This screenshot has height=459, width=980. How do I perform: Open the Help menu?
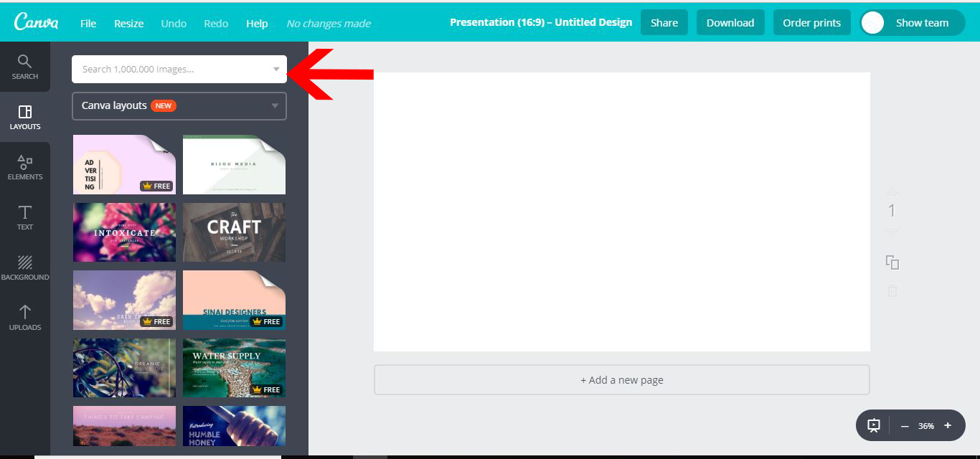(257, 23)
